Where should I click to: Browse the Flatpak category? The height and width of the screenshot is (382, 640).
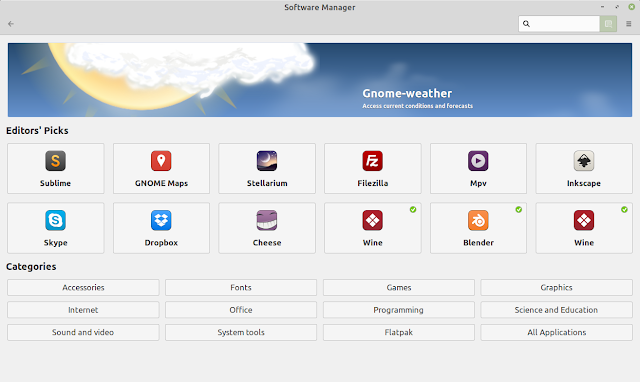point(399,332)
